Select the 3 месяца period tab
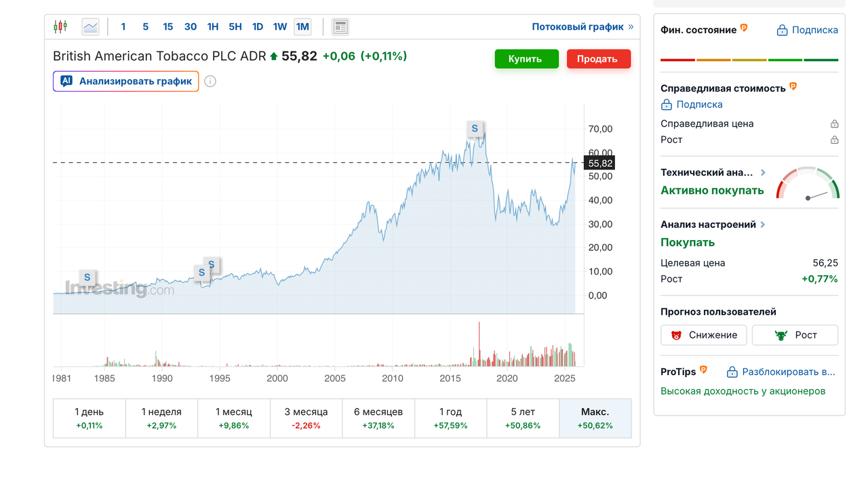This screenshot has height=478, width=868. point(306,418)
